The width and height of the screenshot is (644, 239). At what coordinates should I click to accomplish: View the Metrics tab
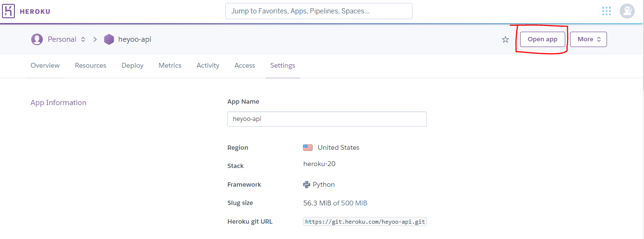(x=170, y=65)
